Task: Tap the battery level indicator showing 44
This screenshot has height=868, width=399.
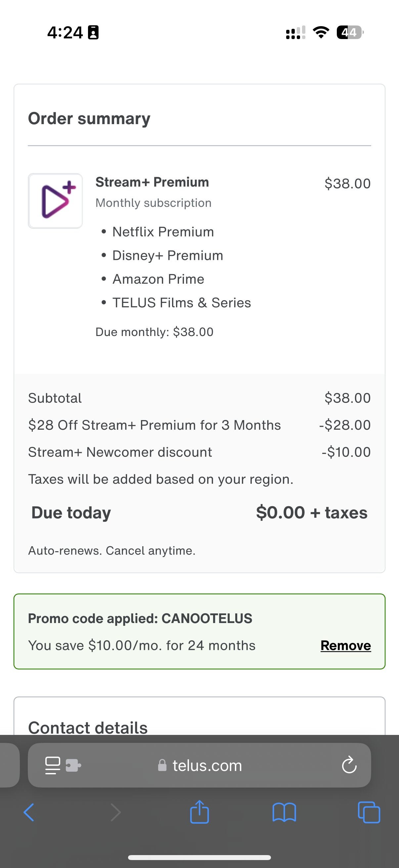Action: click(x=349, y=32)
